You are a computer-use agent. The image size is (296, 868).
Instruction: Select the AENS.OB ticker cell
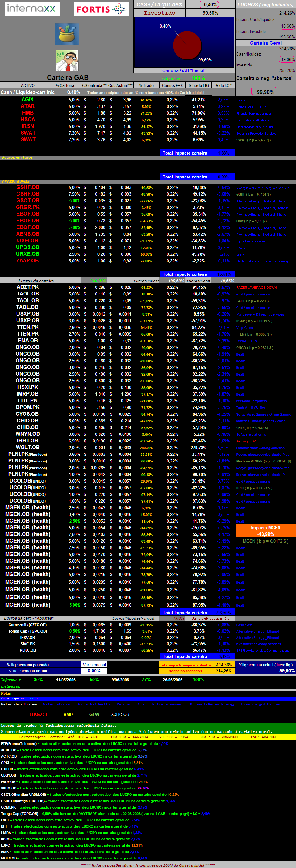[28, 234]
